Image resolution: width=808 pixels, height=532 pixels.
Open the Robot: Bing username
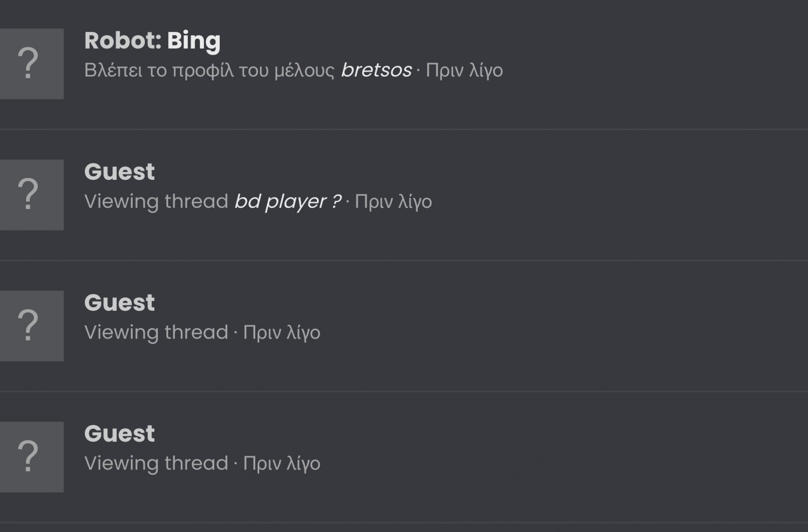point(152,40)
